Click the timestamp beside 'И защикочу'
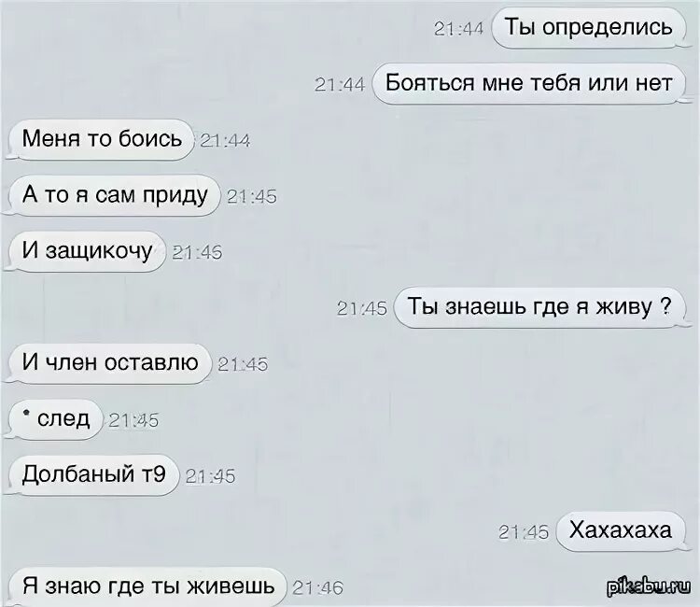Image resolution: width=700 pixels, height=607 pixels. click(197, 253)
